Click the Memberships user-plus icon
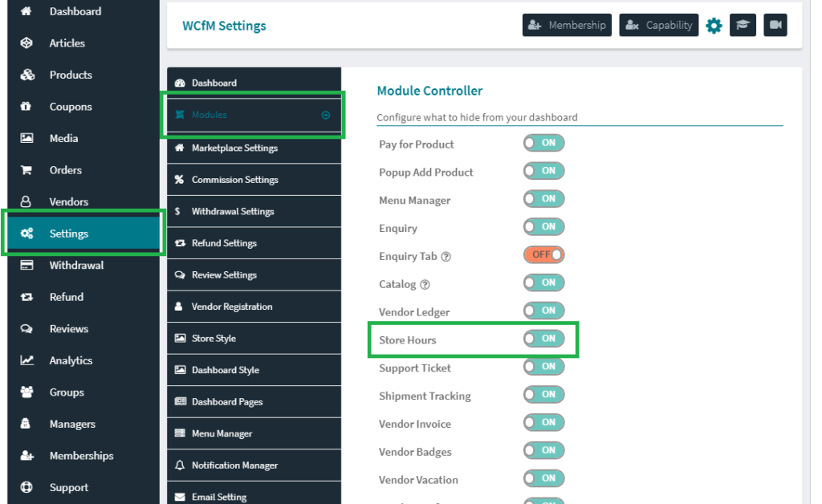The width and height of the screenshot is (822, 504). tap(27, 456)
